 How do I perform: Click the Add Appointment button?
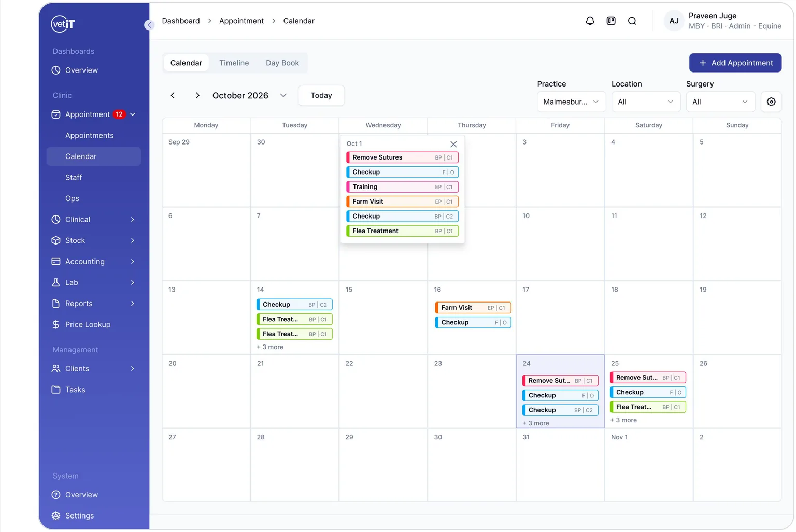pyautogui.click(x=735, y=63)
